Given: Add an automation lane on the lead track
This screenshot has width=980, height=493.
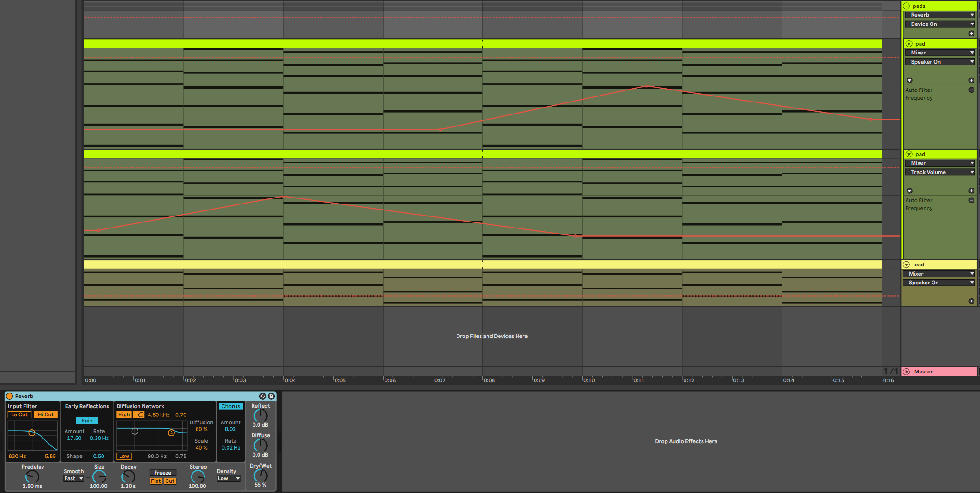Looking at the screenshot, I should (x=971, y=301).
